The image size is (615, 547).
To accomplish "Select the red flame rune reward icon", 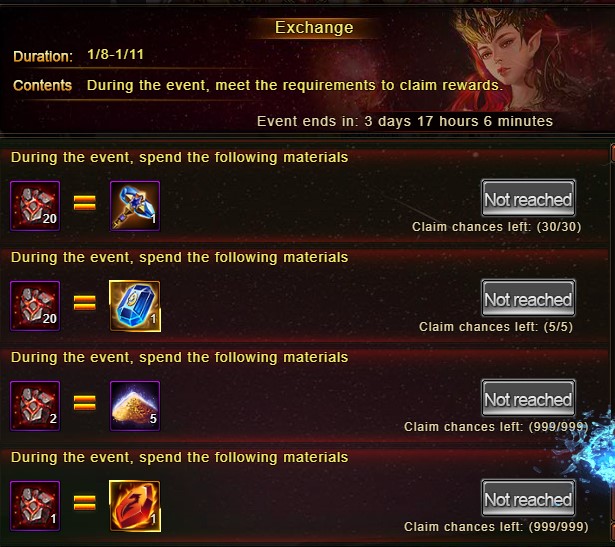I will tap(135, 506).
